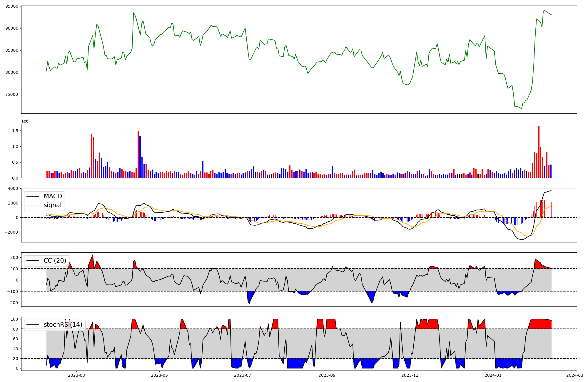
Task: Click the -2000 MACD axis label
Action: (11, 232)
